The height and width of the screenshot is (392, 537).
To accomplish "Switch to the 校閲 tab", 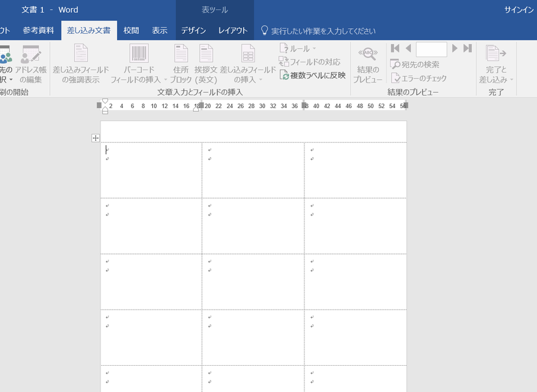I will 131,31.
